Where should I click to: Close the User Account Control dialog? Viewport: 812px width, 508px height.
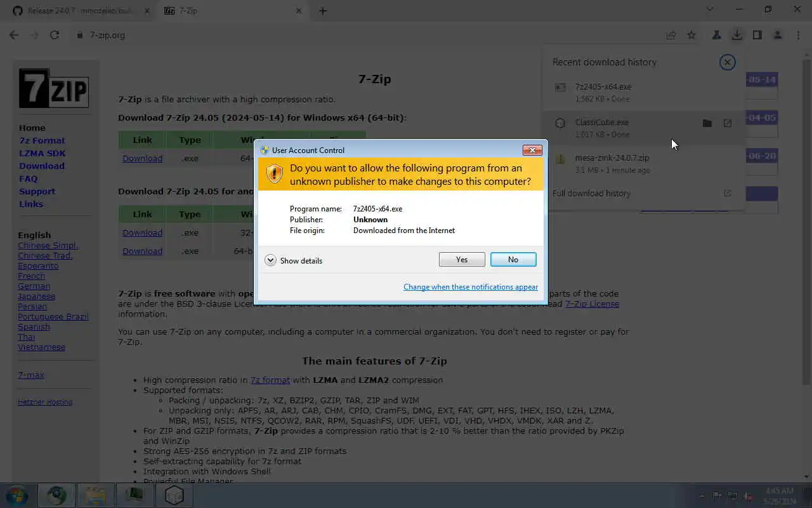[x=532, y=150]
